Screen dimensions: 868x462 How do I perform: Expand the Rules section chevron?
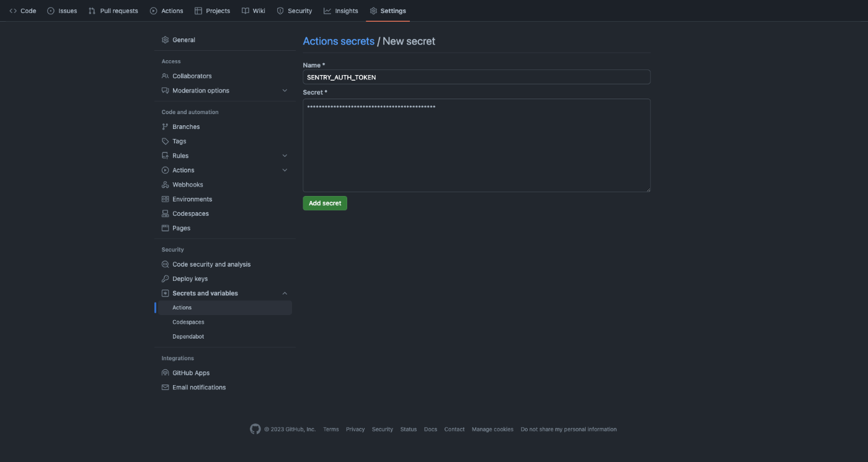click(285, 156)
